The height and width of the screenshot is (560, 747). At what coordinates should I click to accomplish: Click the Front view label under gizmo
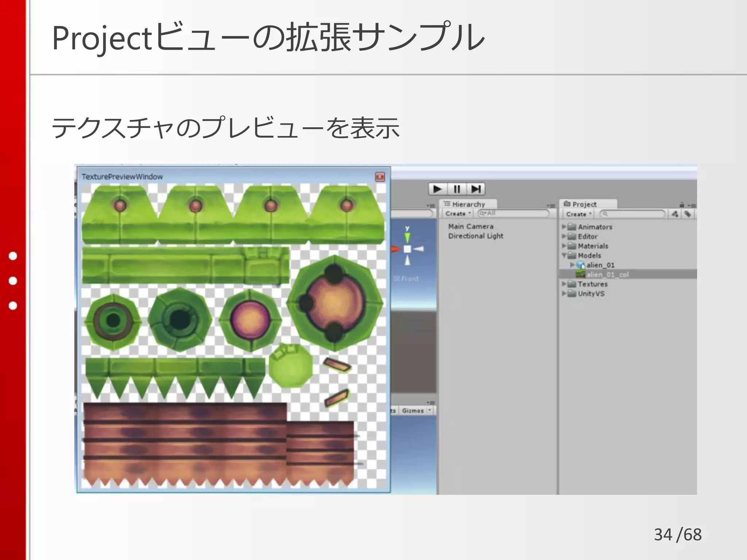click(407, 279)
